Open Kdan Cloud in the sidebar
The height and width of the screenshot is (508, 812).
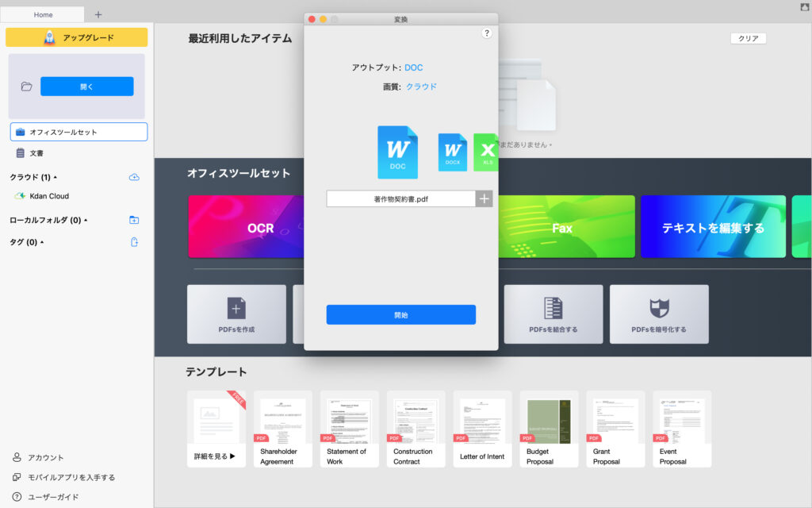click(x=49, y=196)
